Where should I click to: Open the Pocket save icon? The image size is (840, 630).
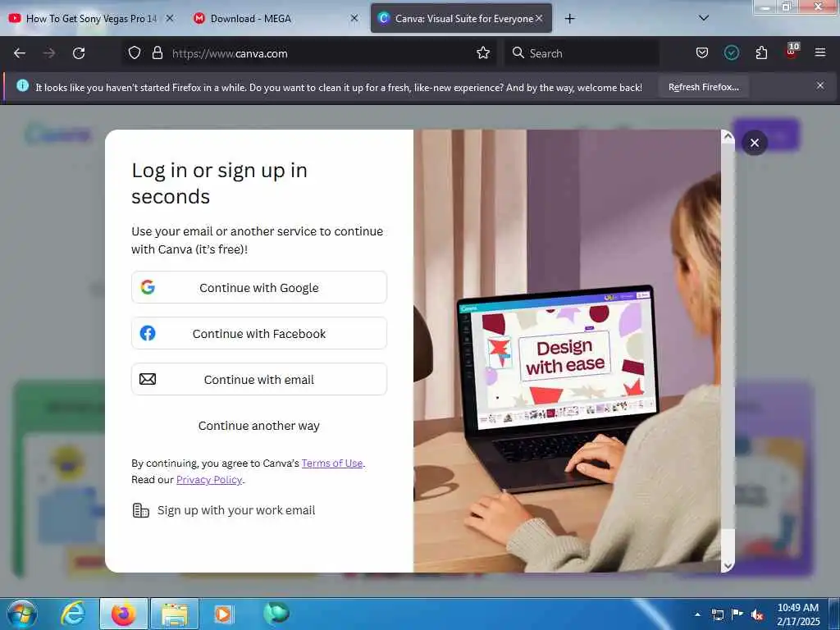702,52
